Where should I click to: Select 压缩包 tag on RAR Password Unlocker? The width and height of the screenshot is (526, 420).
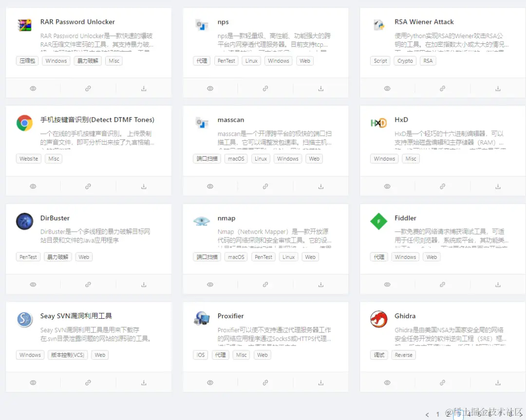tap(27, 61)
